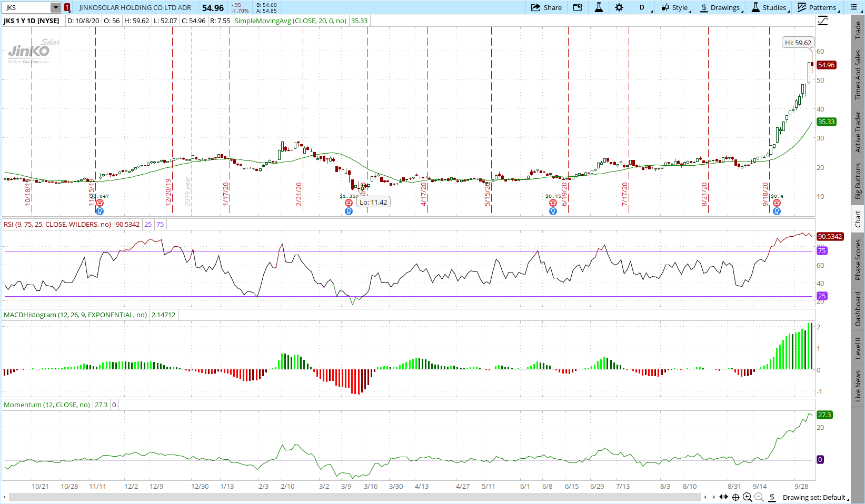This screenshot has height=504, width=865.
Task: Share the chart
Action: (546, 7)
